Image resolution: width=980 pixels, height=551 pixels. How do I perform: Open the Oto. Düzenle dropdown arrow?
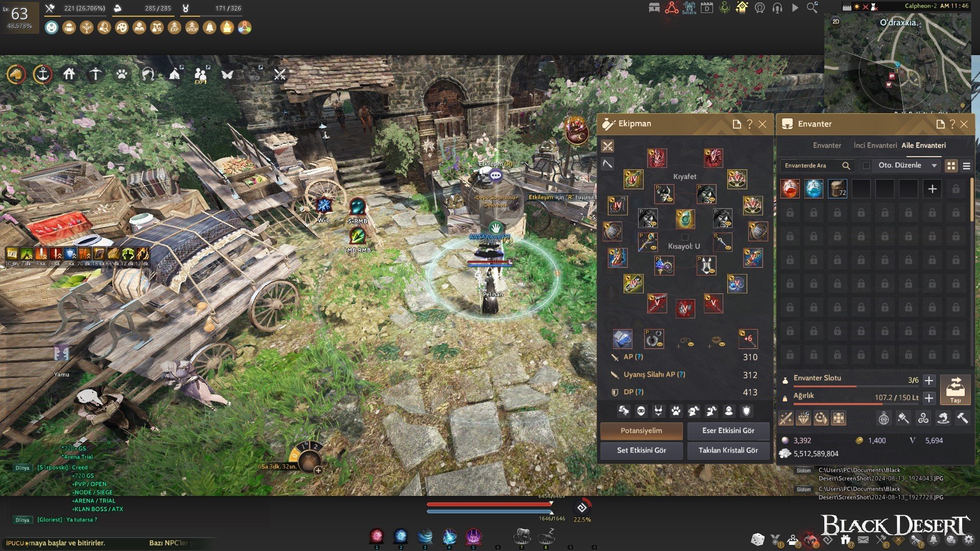tap(934, 166)
